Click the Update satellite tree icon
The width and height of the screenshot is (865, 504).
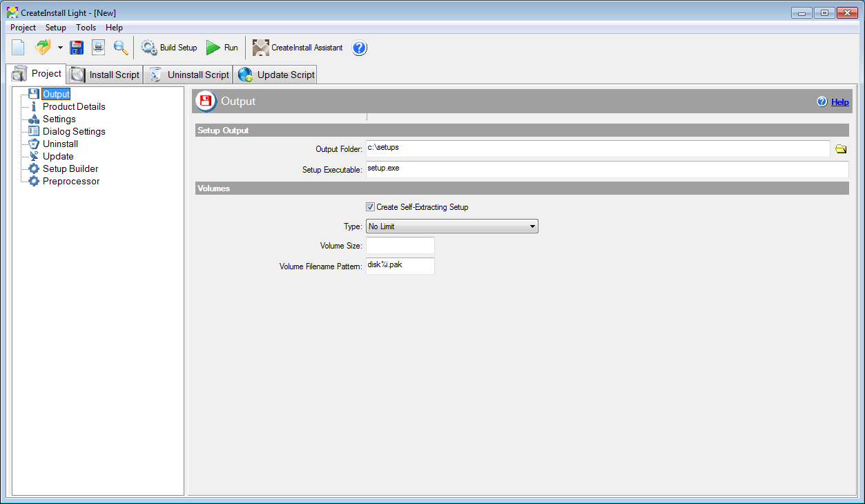click(x=34, y=156)
